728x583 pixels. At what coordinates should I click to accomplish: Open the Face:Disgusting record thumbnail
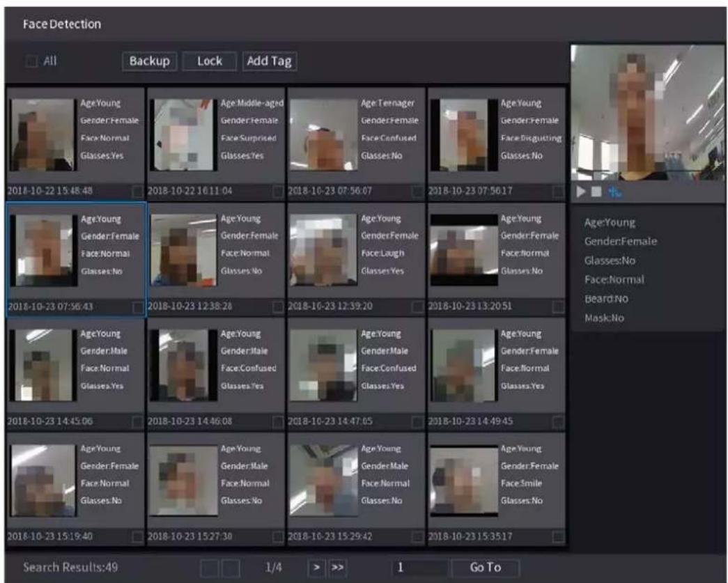[x=464, y=134]
